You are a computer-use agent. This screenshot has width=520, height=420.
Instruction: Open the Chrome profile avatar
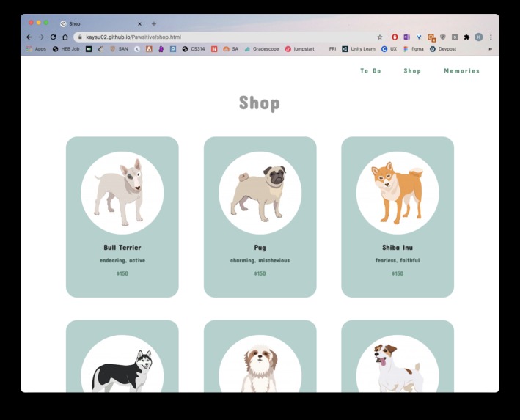478,37
